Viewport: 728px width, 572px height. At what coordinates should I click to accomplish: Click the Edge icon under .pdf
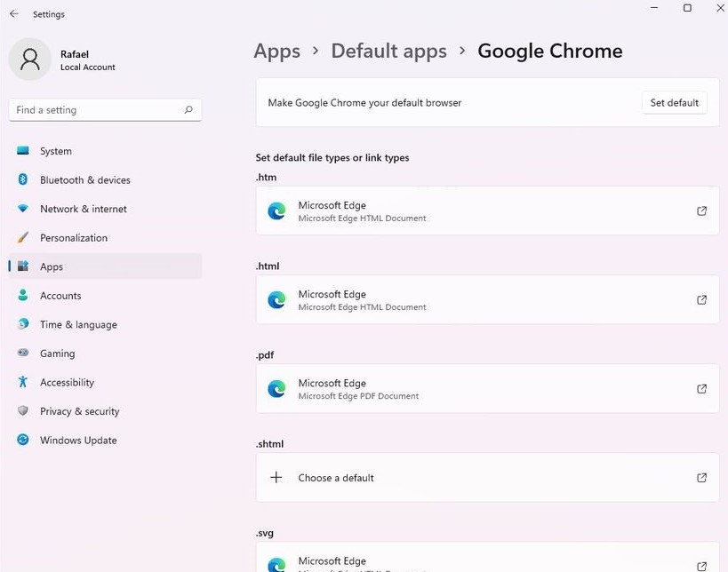coord(276,389)
